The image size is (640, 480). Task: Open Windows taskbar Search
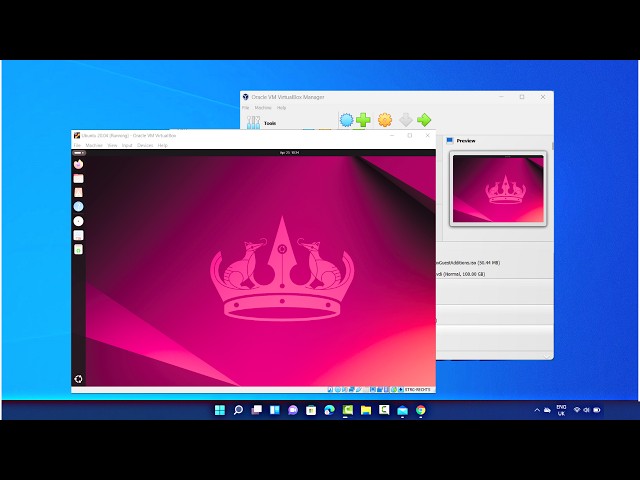pos(238,410)
